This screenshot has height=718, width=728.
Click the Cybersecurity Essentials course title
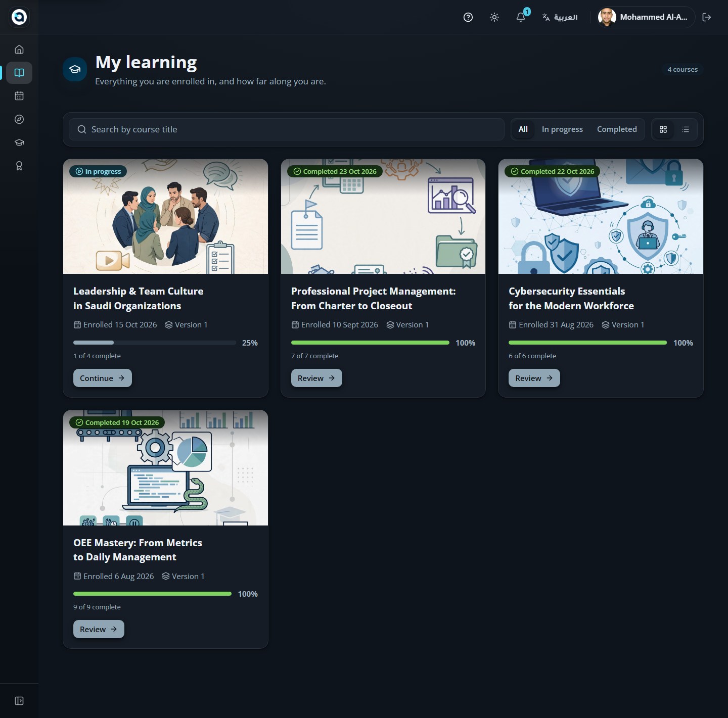571,299
